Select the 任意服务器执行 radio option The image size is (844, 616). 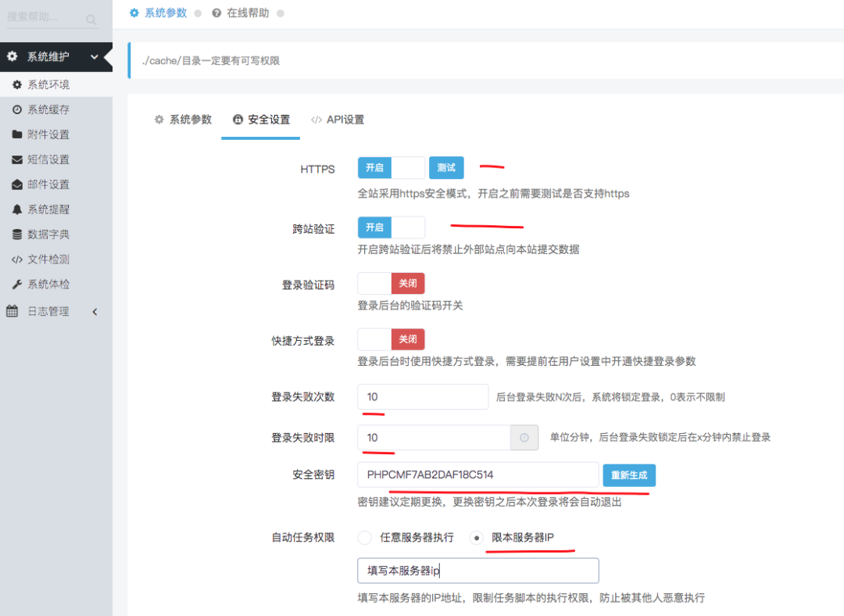(x=364, y=537)
